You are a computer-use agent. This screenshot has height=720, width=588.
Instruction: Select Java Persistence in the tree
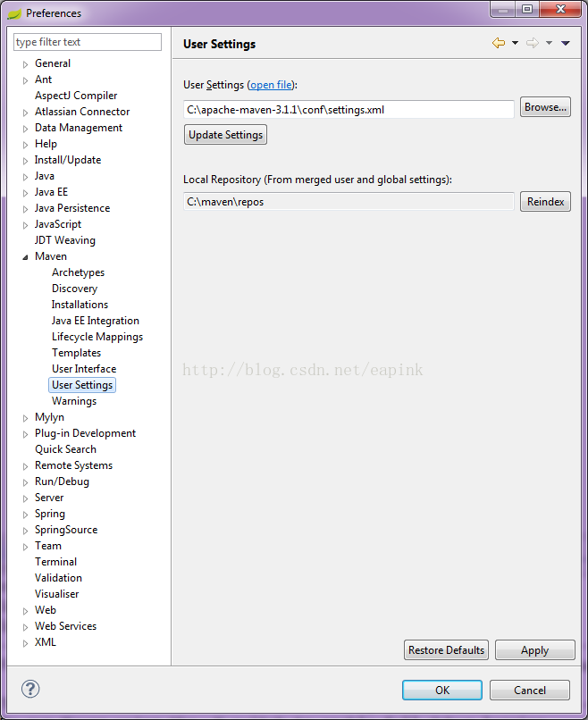point(72,208)
